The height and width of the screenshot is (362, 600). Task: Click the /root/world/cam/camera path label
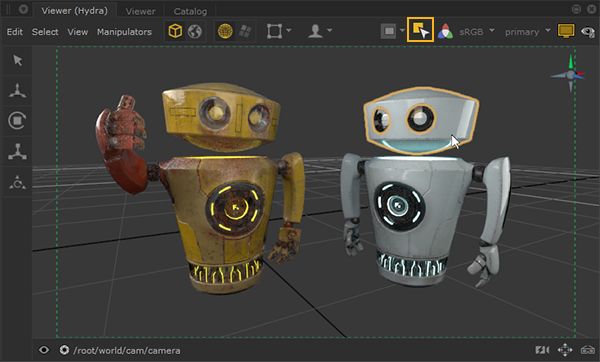[127, 351]
